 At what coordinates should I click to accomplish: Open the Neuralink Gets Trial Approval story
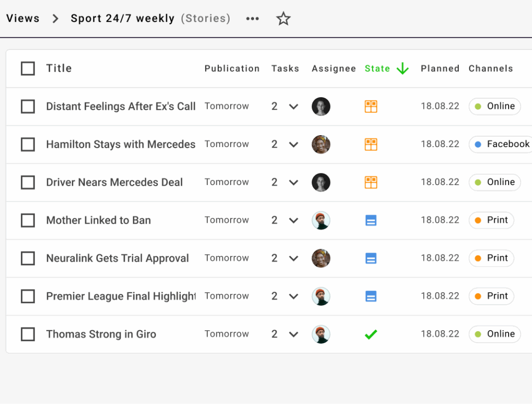(x=117, y=258)
